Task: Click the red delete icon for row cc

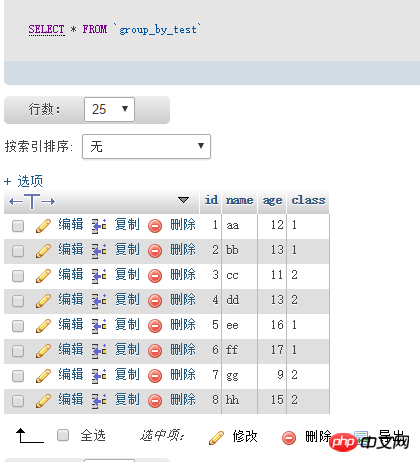Action: pos(155,276)
